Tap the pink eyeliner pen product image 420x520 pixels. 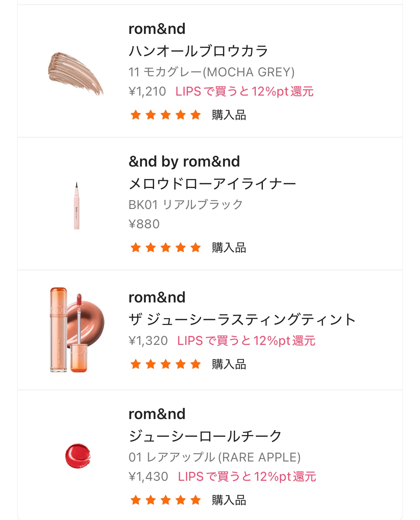(x=77, y=205)
